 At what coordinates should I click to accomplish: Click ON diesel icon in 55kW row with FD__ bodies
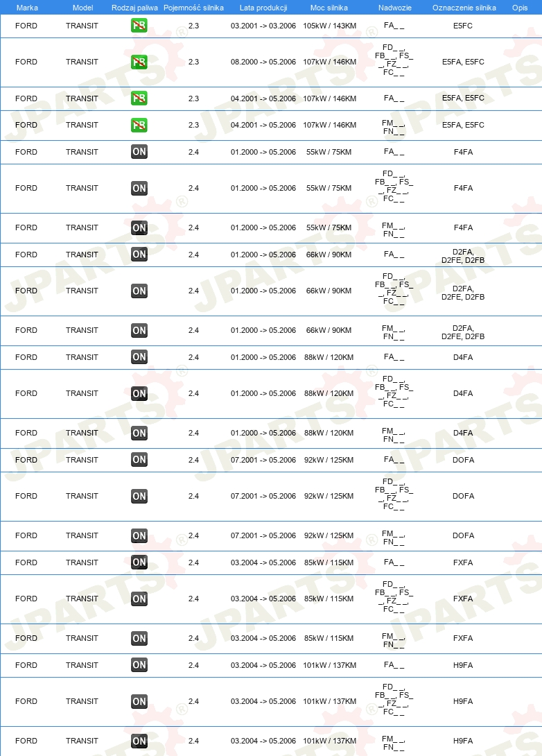click(139, 188)
